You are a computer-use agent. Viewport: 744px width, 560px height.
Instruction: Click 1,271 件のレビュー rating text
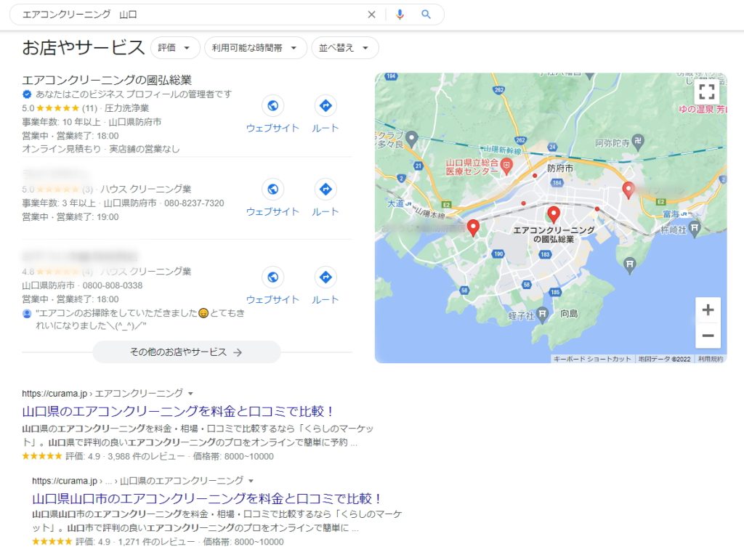point(157,542)
